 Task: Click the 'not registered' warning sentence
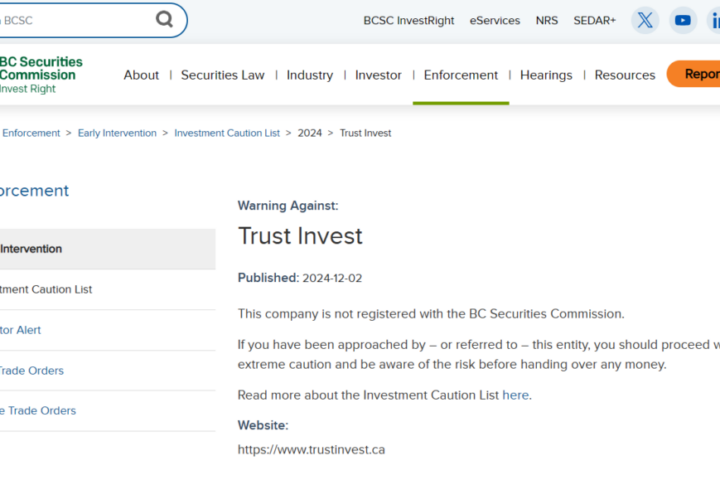click(431, 314)
